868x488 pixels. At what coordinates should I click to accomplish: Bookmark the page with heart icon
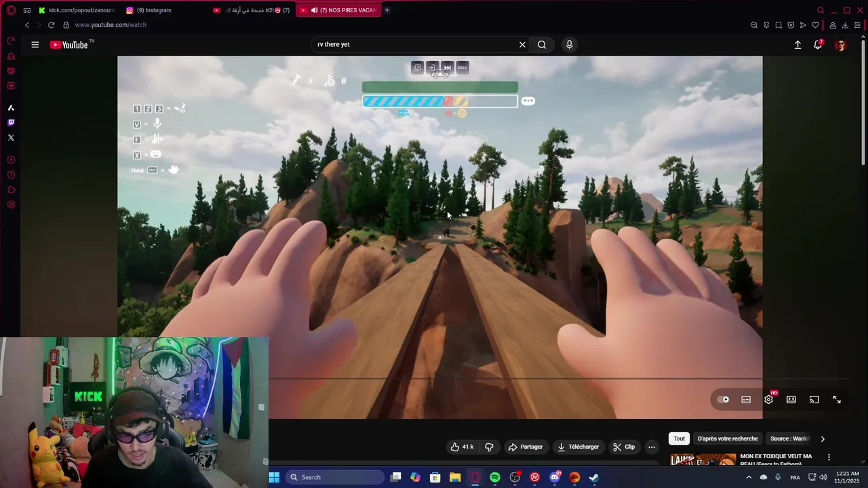815,25
